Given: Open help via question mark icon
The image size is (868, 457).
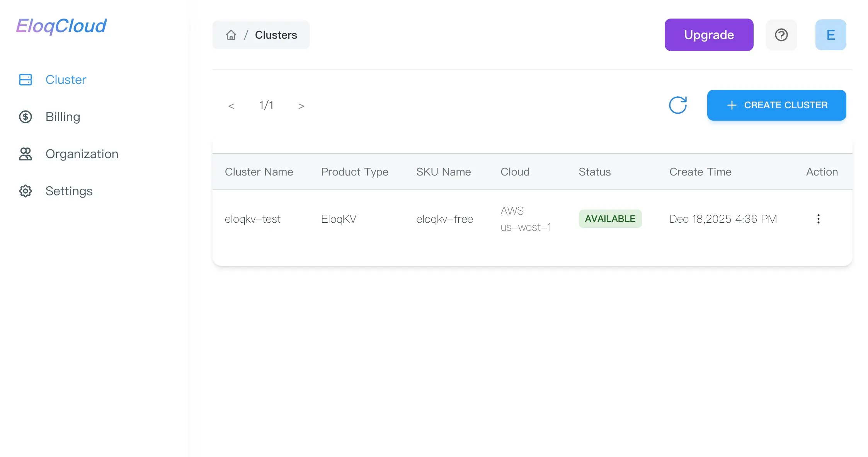Looking at the screenshot, I should 781,35.
